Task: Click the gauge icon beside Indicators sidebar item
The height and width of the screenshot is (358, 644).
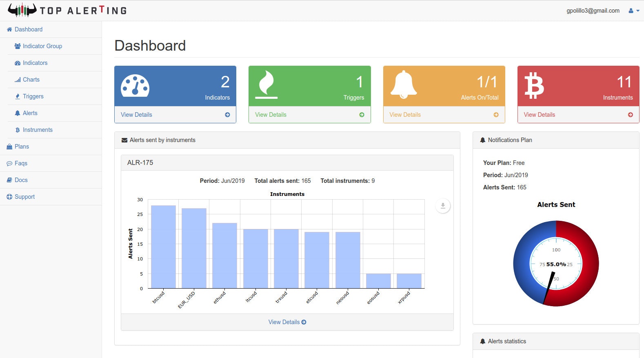Action: 18,63
